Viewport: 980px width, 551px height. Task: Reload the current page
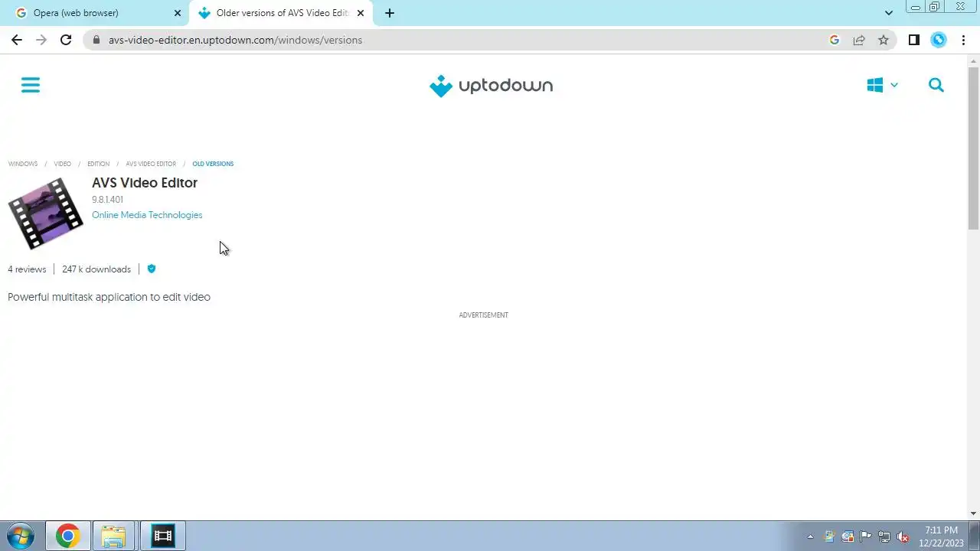66,40
